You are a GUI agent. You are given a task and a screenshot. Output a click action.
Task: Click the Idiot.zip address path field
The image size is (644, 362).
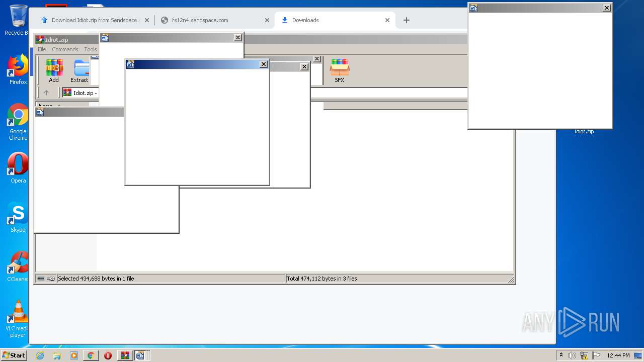pos(80,93)
